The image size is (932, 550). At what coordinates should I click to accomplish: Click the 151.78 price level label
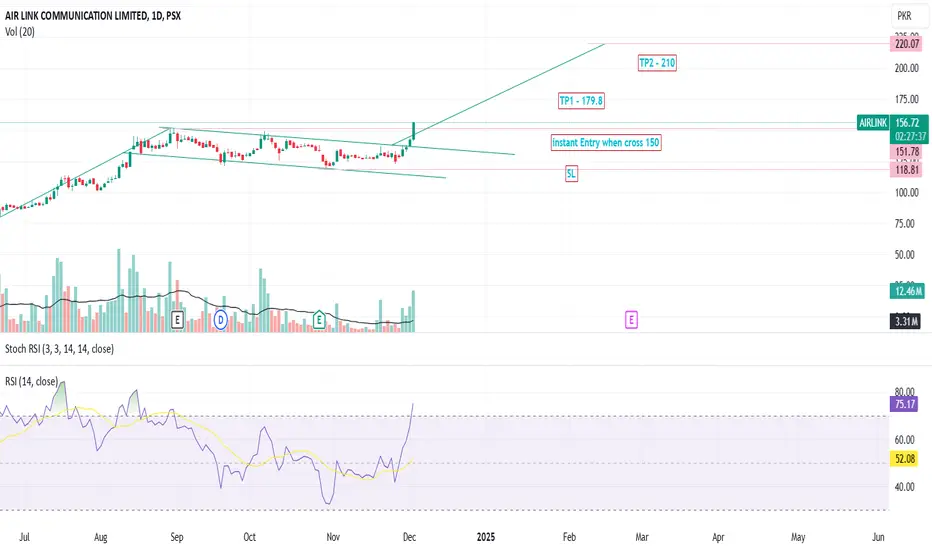907,152
